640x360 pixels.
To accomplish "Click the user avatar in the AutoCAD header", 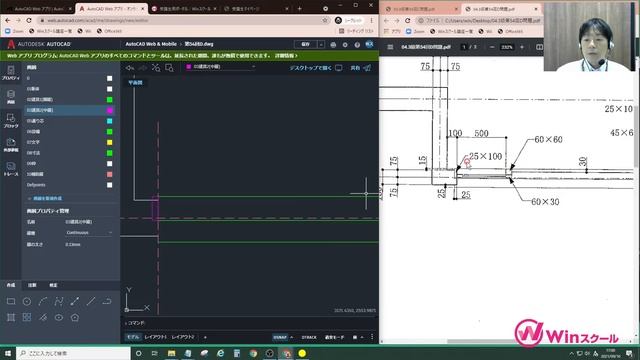I will (x=369, y=44).
